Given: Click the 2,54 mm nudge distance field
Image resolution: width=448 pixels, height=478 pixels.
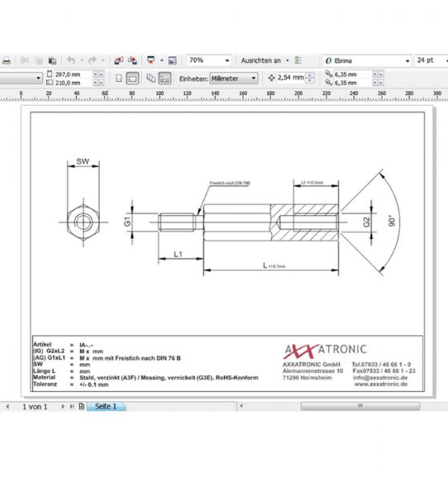Looking at the screenshot, I should click(290, 78).
